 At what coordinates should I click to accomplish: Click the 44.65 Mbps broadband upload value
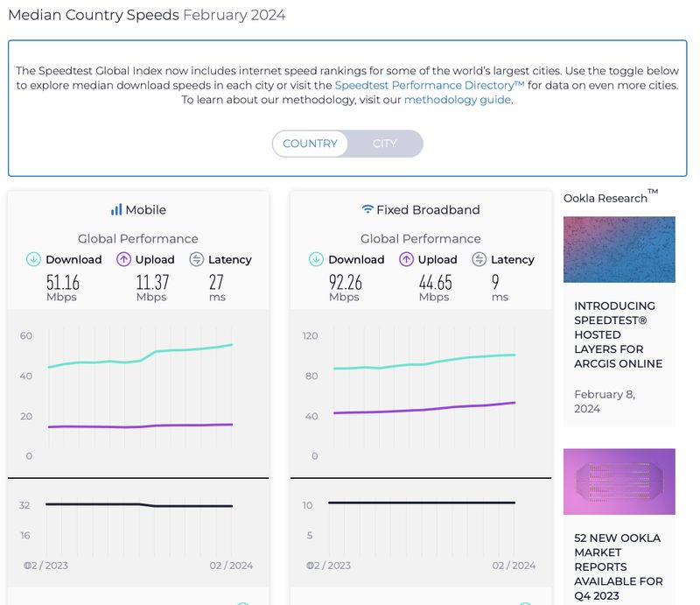[x=435, y=288]
